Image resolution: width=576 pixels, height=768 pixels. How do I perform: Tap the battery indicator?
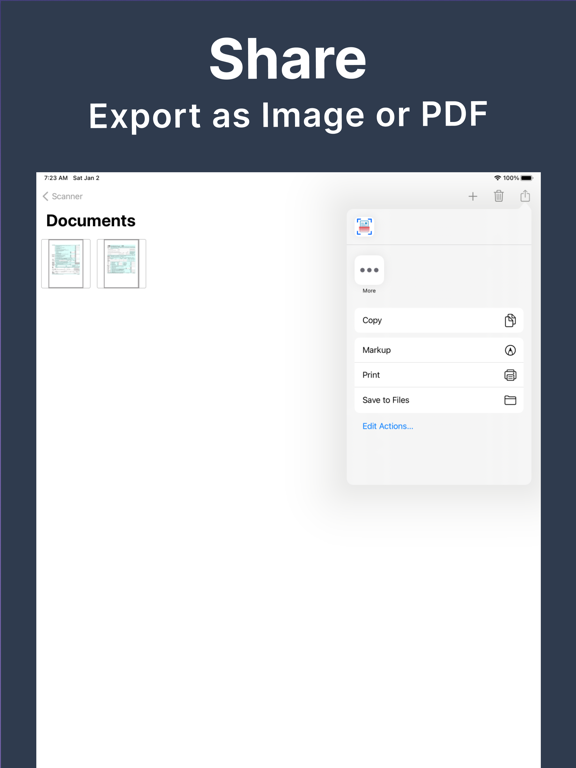(x=527, y=178)
